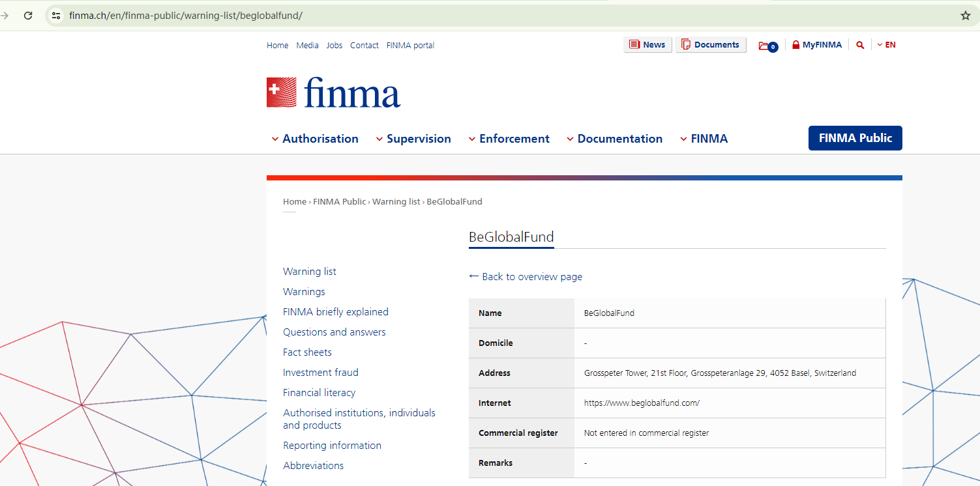
Task: Open the watchlist folder icon
Action: [767, 46]
